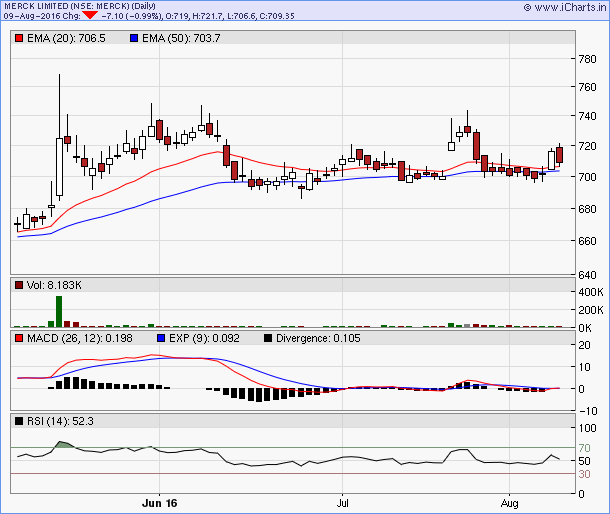Click the Vol: 8.183K label
Screen dimensions: 610x514
[x=54, y=285]
